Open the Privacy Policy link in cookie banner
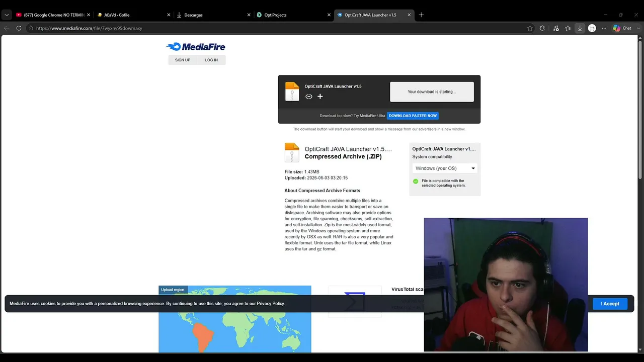This screenshot has height=362, width=644. coord(271,304)
